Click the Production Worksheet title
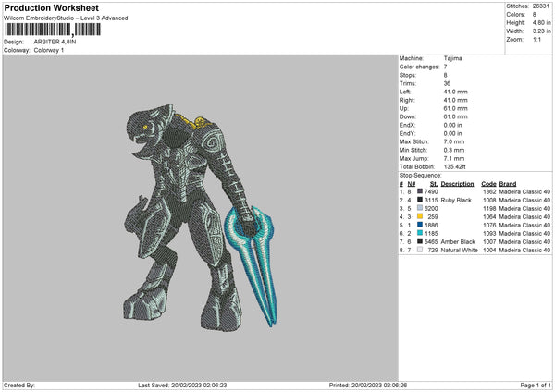555x392 pixels. (x=51, y=7)
